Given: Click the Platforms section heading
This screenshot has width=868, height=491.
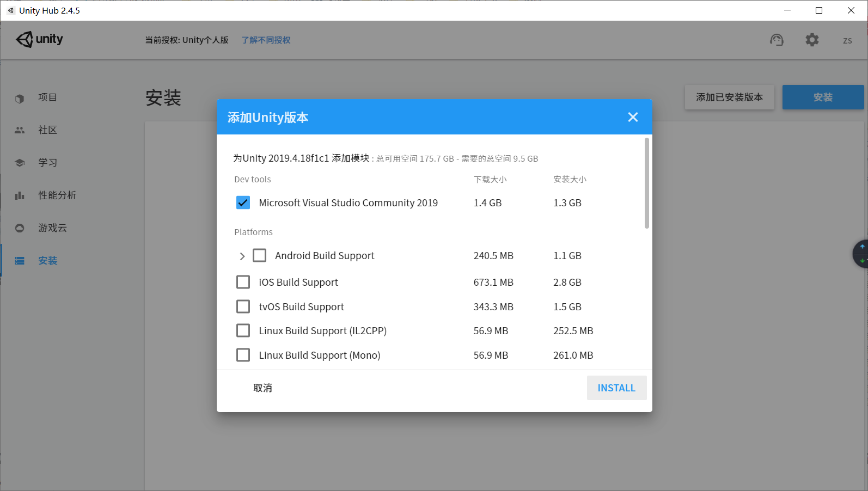Looking at the screenshot, I should [x=253, y=232].
